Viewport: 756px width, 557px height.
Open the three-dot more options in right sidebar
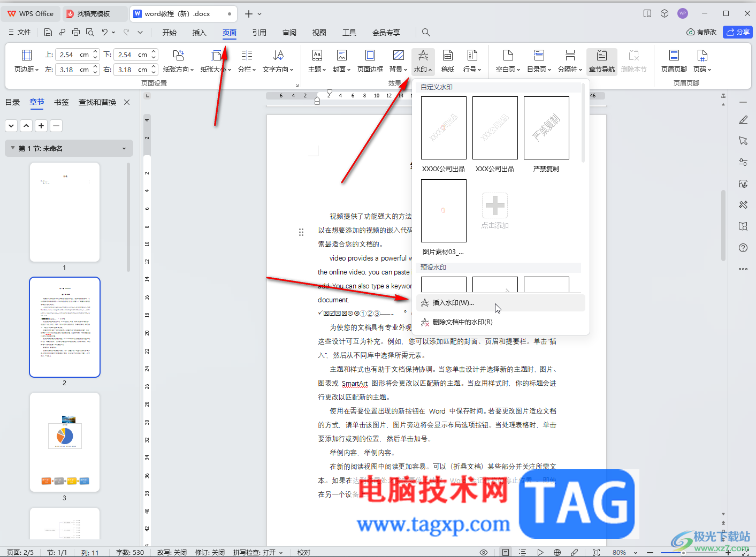743,269
